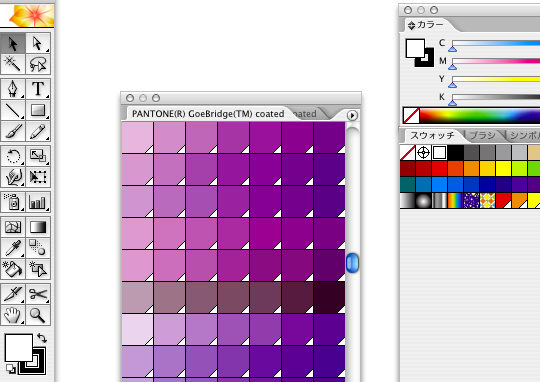Image resolution: width=540 pixels, height=382 pixels.
Task: Activate the Zoom magnifier tool
Action: (x=38, y=315)
